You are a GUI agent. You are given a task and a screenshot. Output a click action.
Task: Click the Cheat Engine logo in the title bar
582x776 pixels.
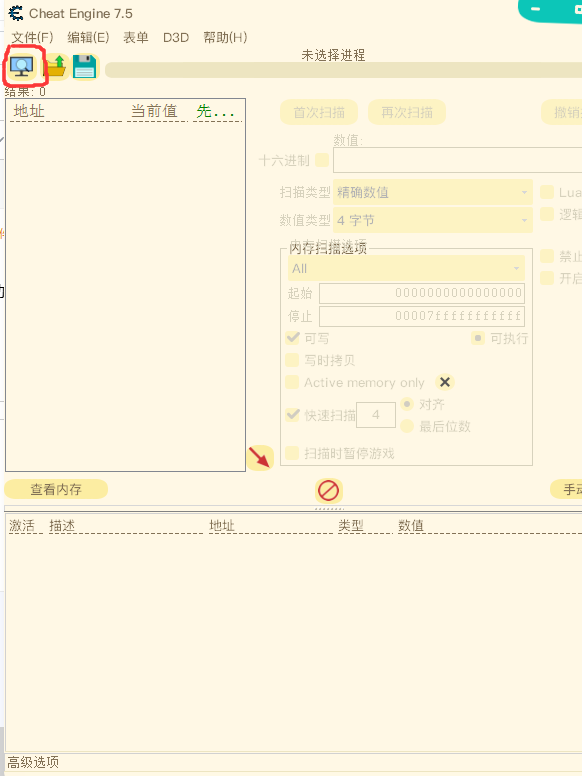(x=16, y=13)
